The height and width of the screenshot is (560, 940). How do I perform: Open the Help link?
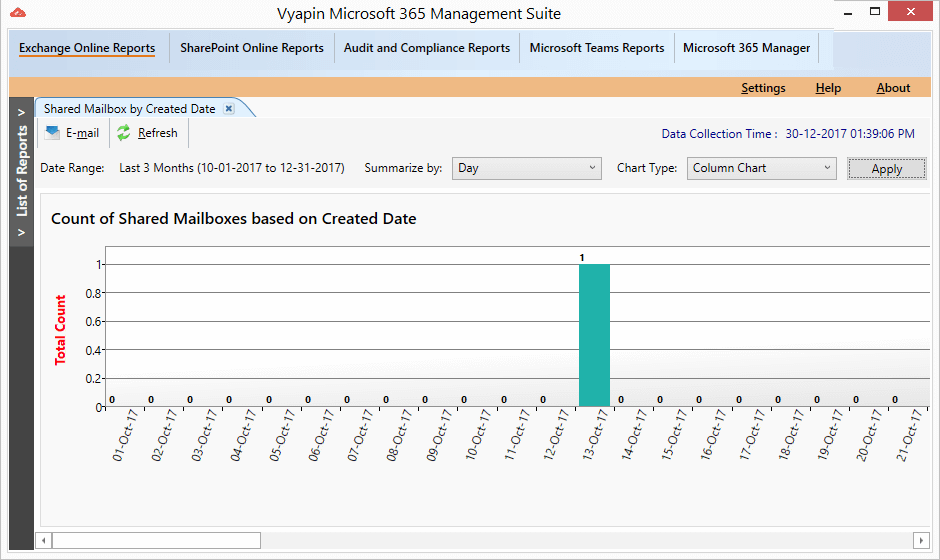828,88
